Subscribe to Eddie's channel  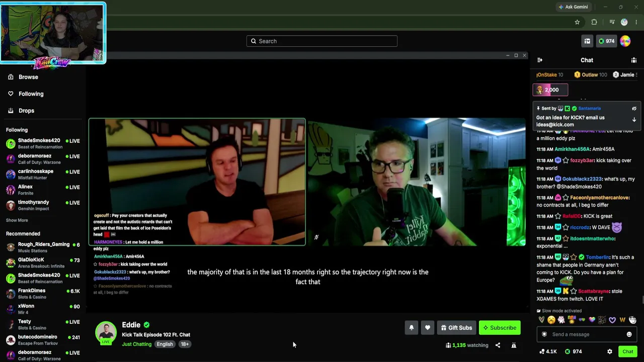click(500, 328)
